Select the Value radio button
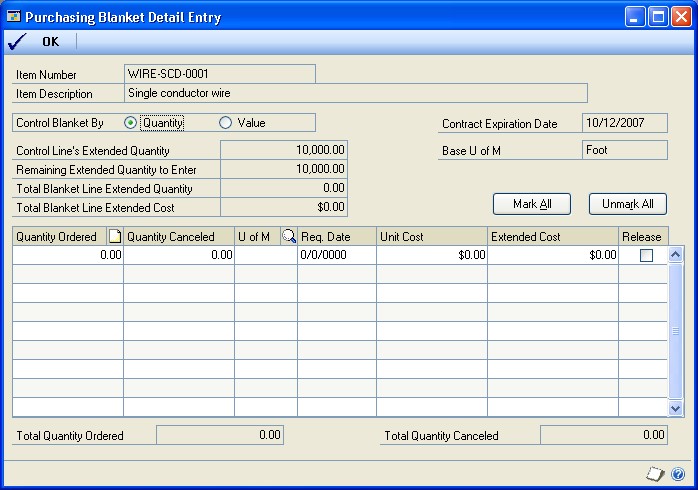 [x=225, y=123]
